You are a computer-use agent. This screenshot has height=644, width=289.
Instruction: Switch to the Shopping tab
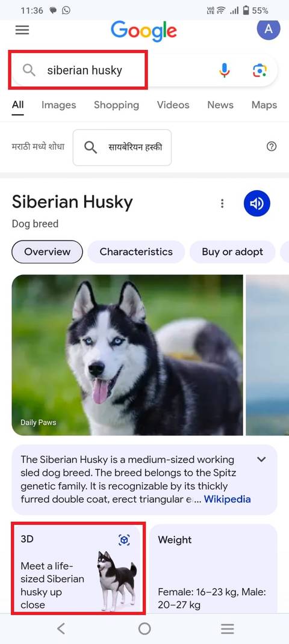click(116, 105)
